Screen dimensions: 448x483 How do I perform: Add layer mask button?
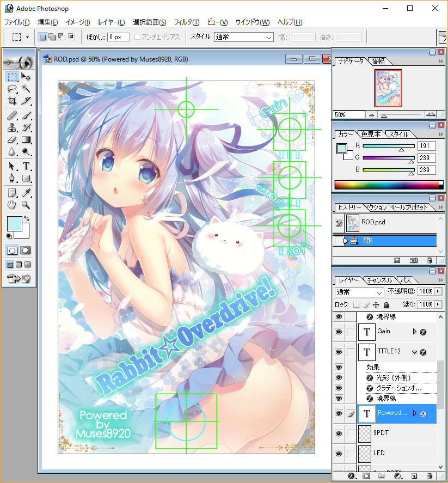(x=366, y=476)
